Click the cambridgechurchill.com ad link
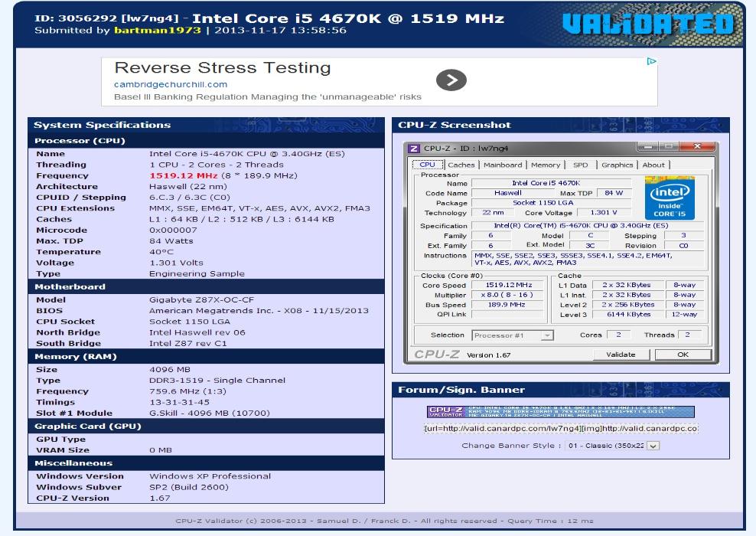 pos(170,84)
